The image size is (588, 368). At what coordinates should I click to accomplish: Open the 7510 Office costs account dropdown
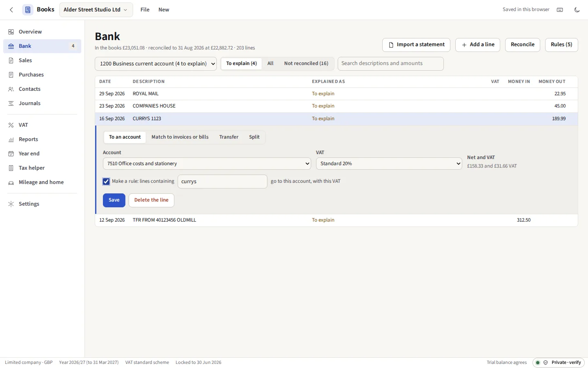point(207,164)
